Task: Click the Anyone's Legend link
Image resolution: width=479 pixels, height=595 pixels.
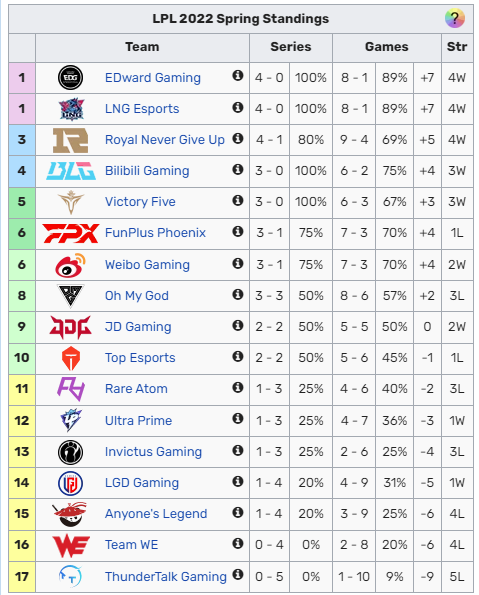Action: pyautogui.click(x=156, y=513)
